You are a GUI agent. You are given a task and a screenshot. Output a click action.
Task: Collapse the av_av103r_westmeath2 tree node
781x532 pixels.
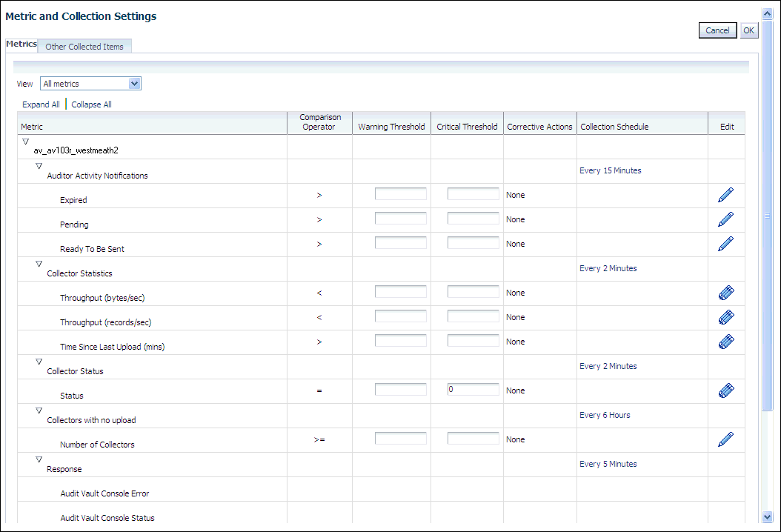(25, 142)
